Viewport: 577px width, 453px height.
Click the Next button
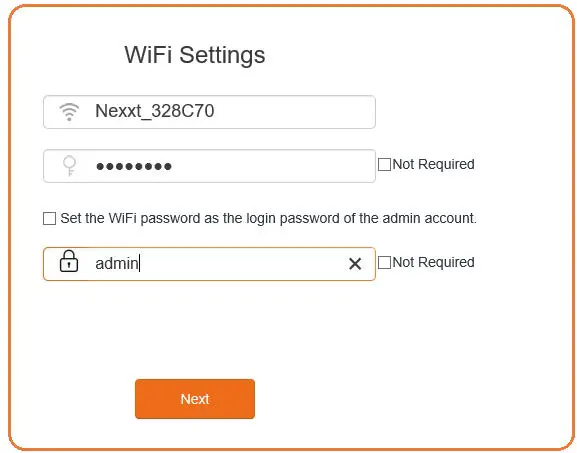(195, 399)
